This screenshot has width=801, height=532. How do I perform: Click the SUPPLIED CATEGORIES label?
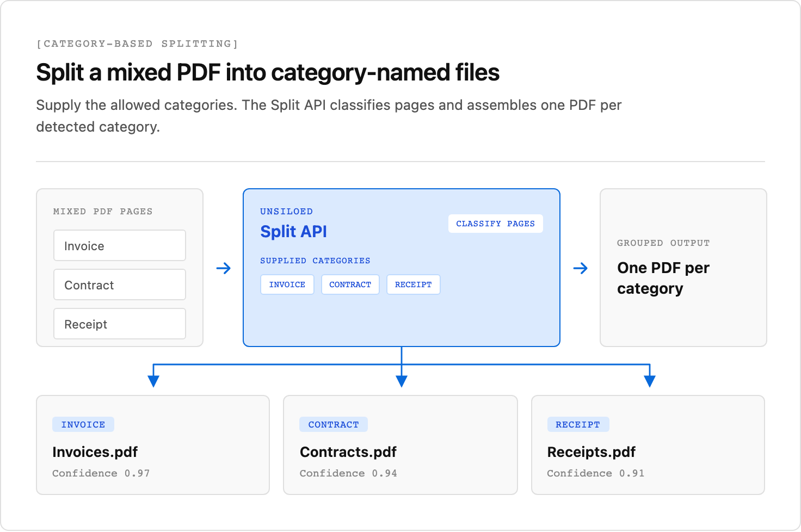point(315,261)
